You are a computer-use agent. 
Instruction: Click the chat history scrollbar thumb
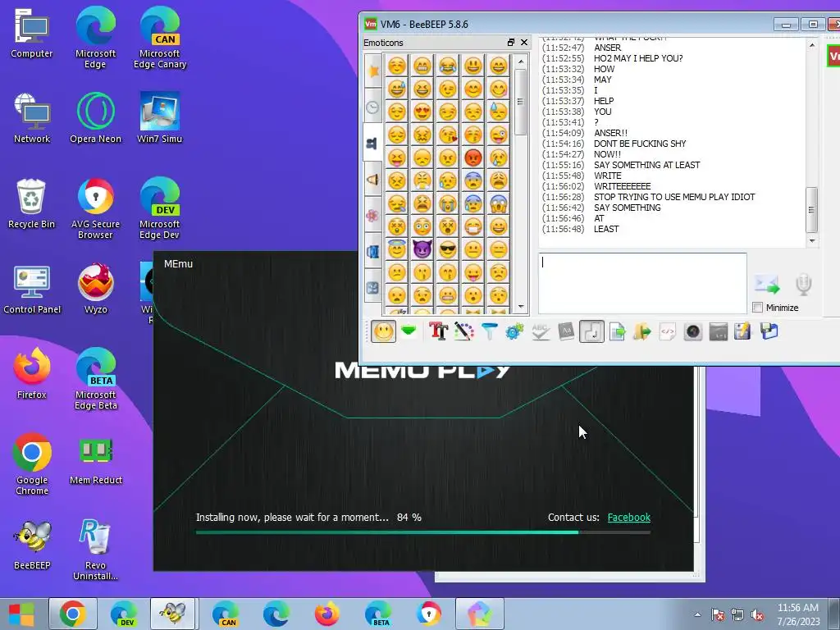(x=811, y=210)
